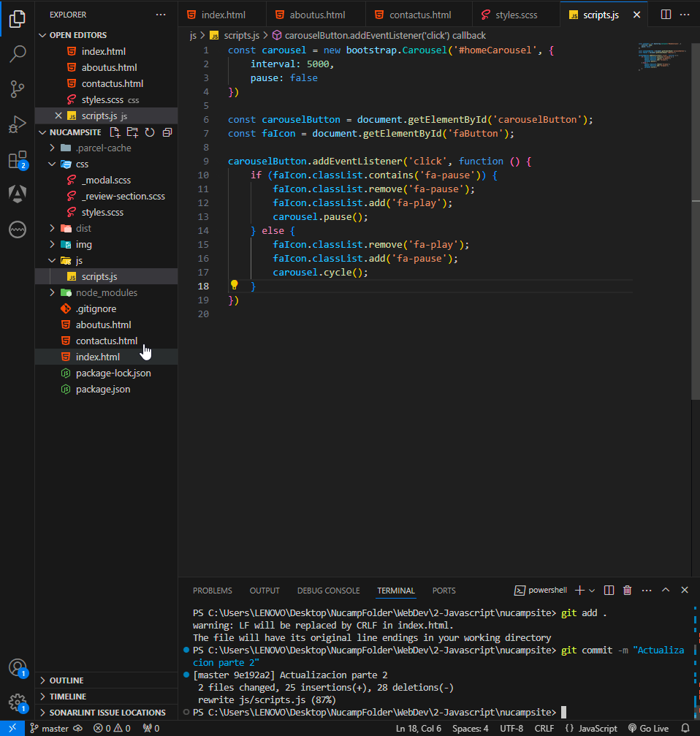Create a new terminal with plus icon
This screenshot has height=736, width=700.
579,591
